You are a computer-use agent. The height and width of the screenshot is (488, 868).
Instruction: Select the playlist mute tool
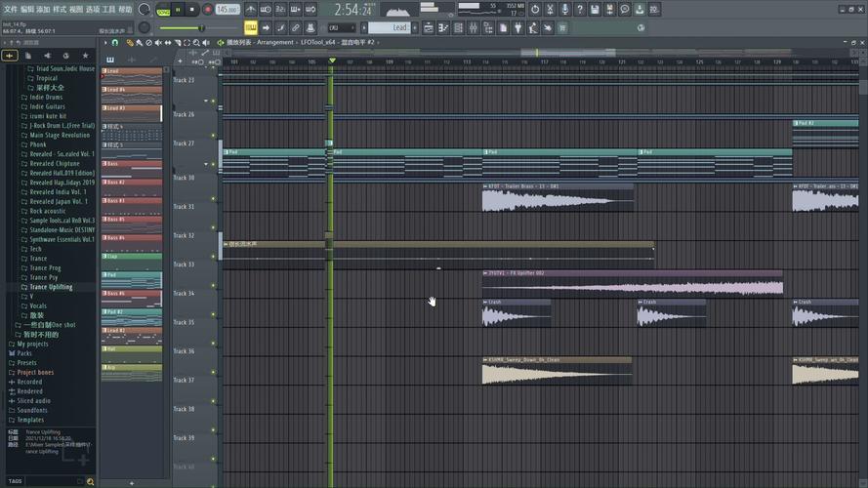coord(158,43)
